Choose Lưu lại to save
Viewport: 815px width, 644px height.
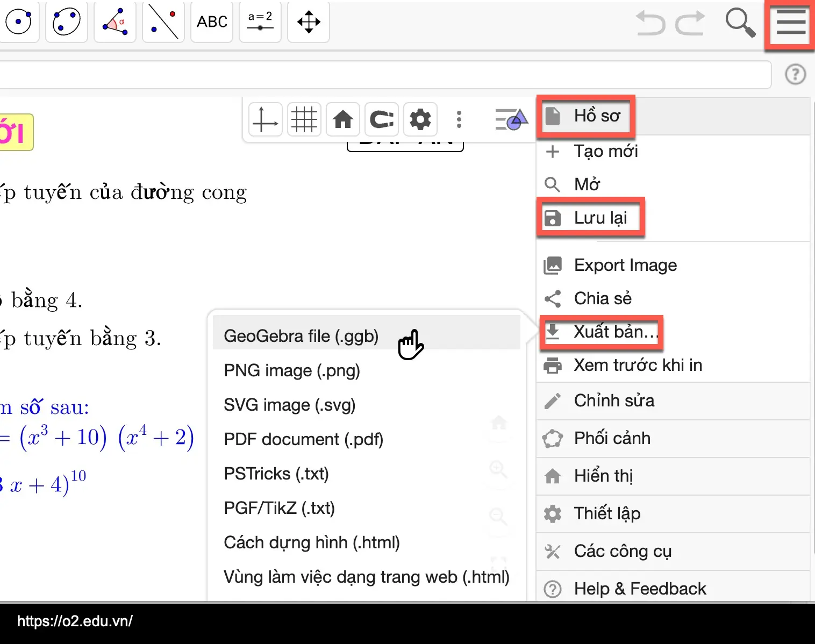(673, 218)
